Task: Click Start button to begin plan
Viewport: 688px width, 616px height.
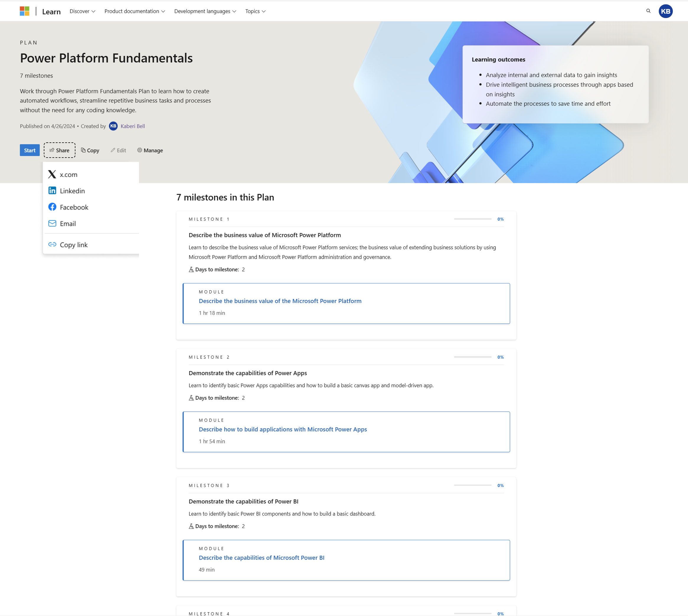Action: pos(30,150)
